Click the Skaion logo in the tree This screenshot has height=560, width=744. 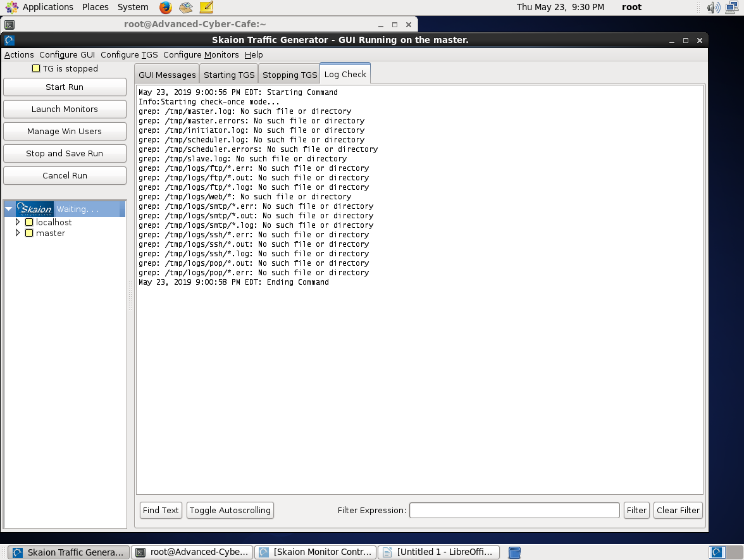(35, 209)
